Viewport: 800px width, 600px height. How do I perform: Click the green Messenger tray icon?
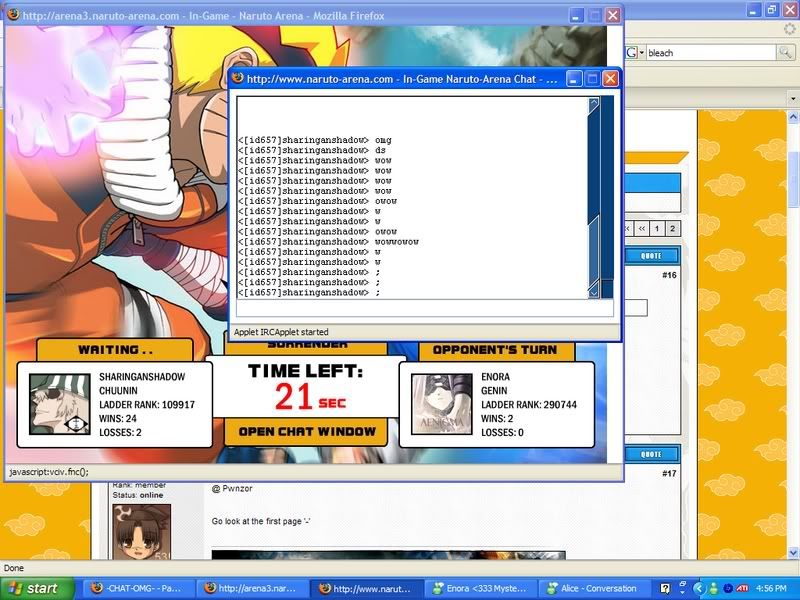713,588
